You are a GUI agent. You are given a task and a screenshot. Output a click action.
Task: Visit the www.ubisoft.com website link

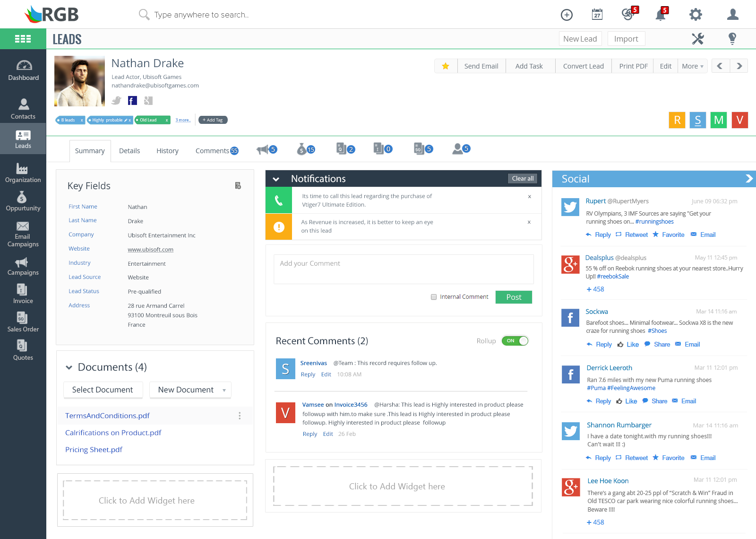[x=150, y=249]
